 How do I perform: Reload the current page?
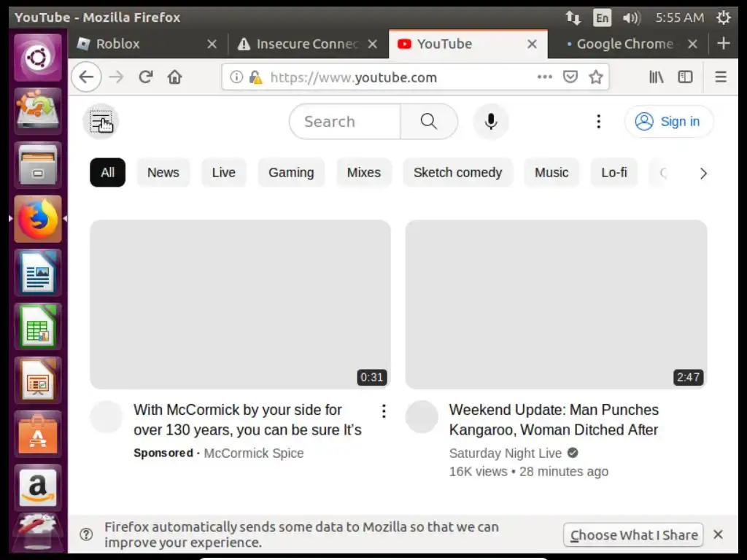[146, 77]
